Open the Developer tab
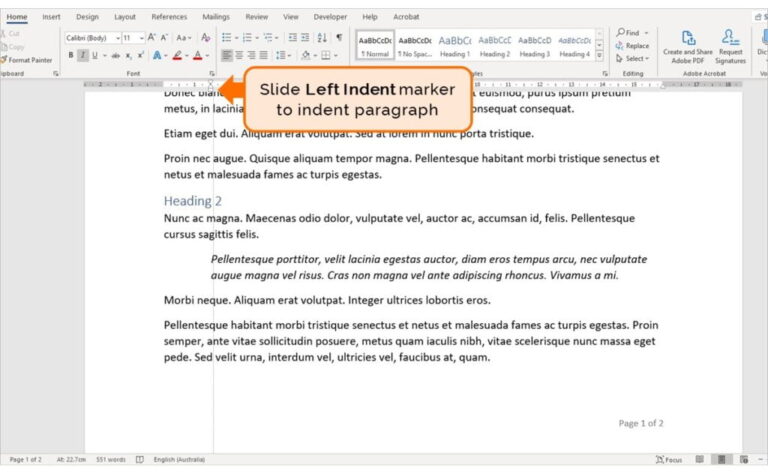768x473 pixels. click(x=330, y=17)
